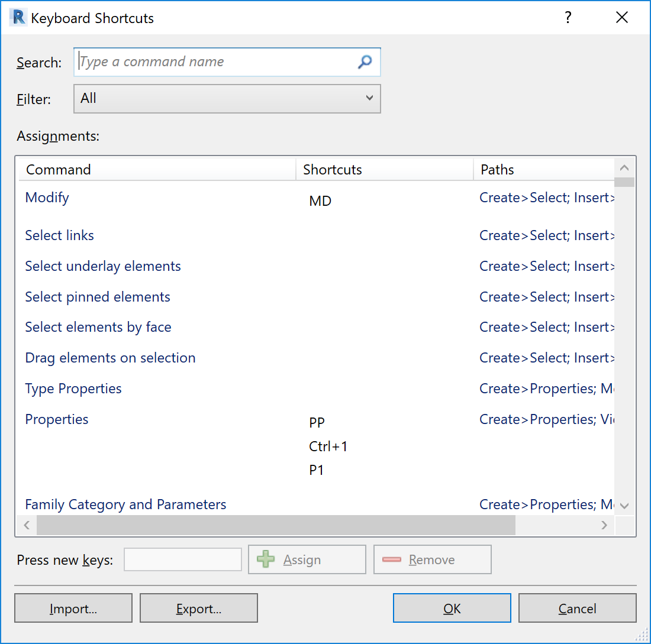Click the path text for Select links
The image size is (651, 644).
pyautogui.click(x=547, y=235)
